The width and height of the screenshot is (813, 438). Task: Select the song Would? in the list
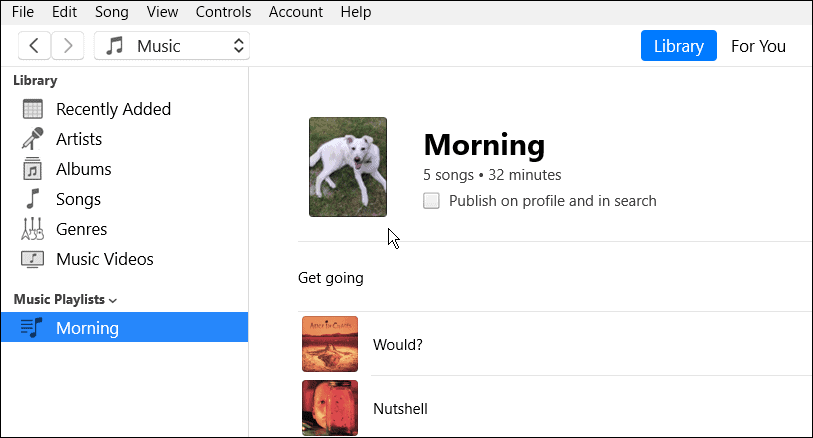(398, 345)
